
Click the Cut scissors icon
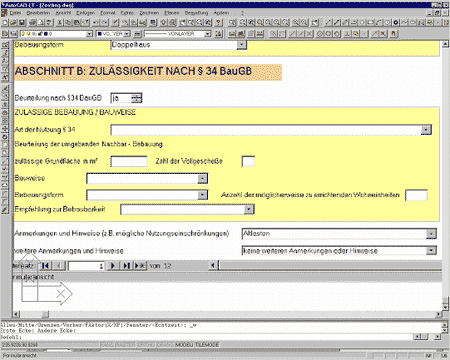pyautogui.click(x=60, y=23)
